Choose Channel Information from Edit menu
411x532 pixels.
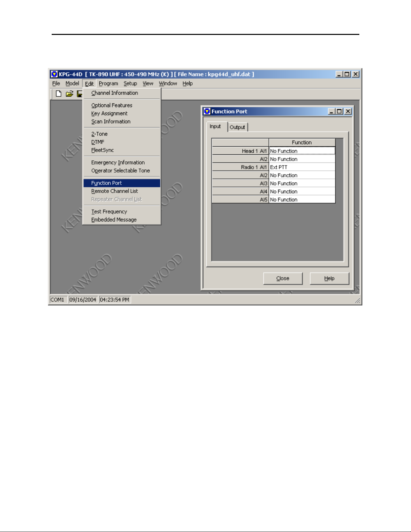click(x=122, y=93)
